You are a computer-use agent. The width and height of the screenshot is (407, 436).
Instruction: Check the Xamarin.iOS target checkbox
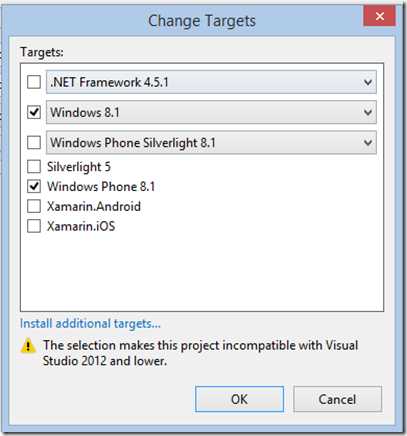(34, 226)
